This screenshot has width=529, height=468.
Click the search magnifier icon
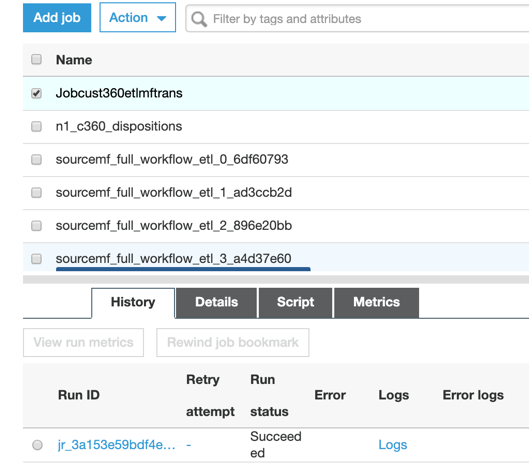(199, 19)
